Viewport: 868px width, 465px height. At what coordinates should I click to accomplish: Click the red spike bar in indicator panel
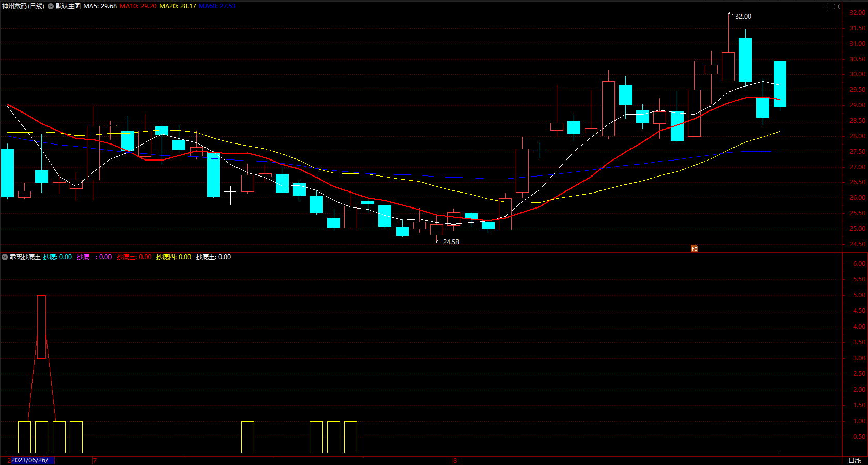tap(42, 327)
